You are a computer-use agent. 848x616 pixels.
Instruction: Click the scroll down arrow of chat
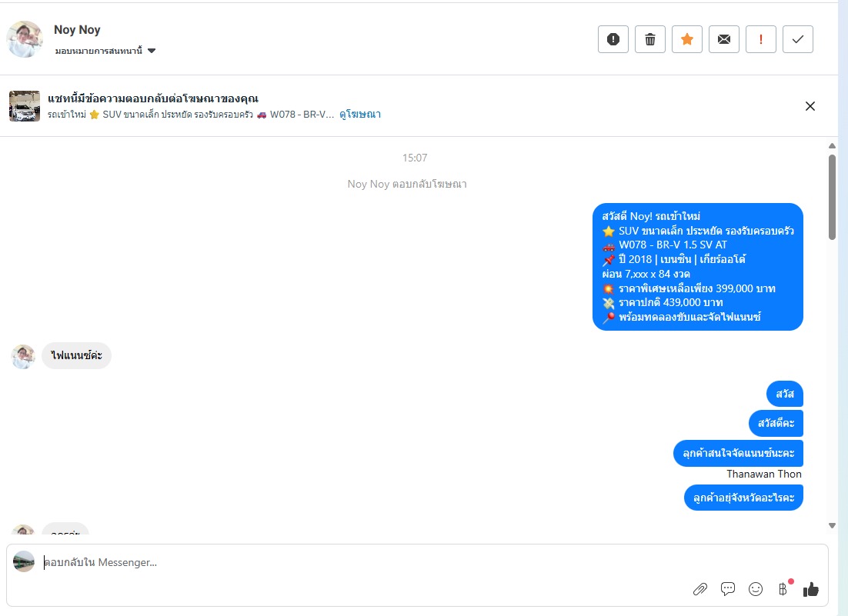pyautogui.click(x=833, y=525)
